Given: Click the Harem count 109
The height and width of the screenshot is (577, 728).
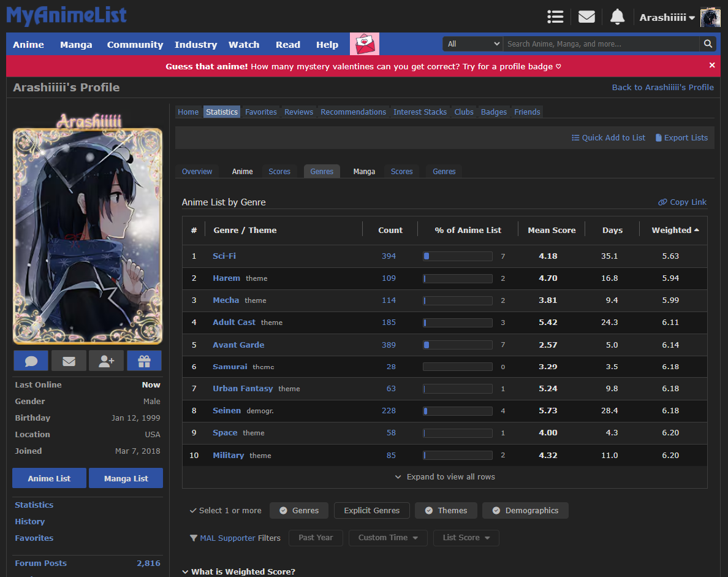Looking at the screenshot, I should 389,278.
